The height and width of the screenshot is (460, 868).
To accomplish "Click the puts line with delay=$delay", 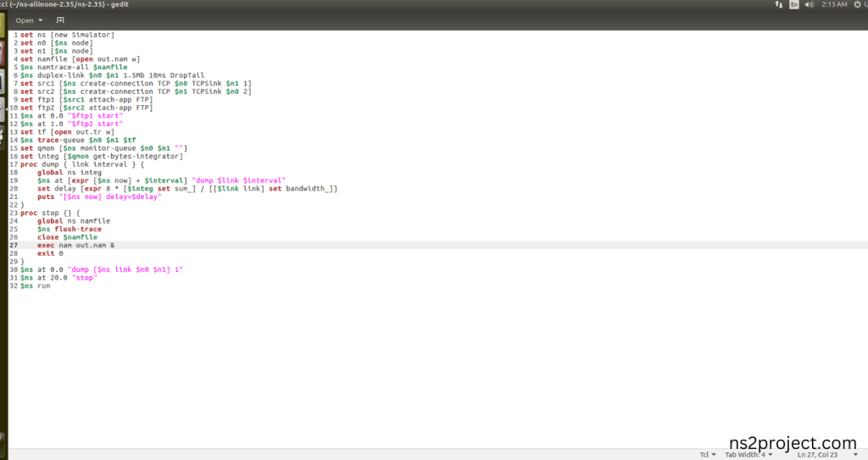I will [x=100, y=197].
